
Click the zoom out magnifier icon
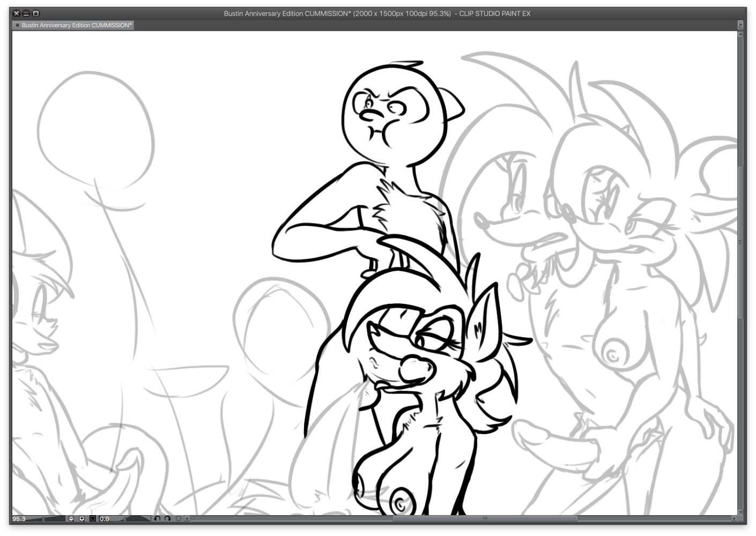[x=71, y=519]
